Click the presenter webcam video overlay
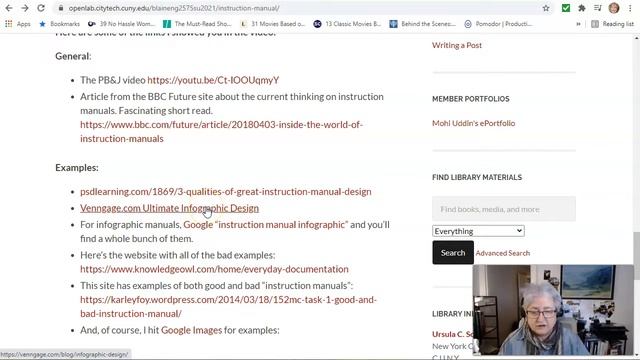Screen dimensions: 640x360 pos(553,310)
